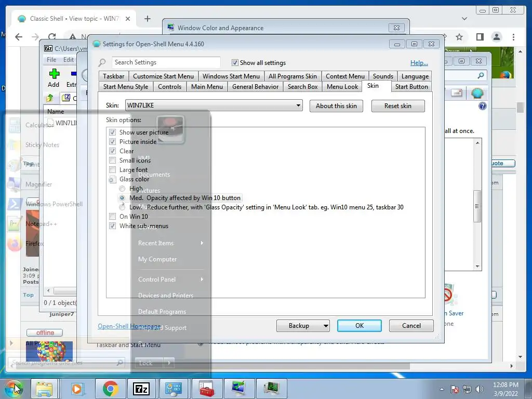
Task: Open Chrome tab search chevron
Action: tap(464, 19)
